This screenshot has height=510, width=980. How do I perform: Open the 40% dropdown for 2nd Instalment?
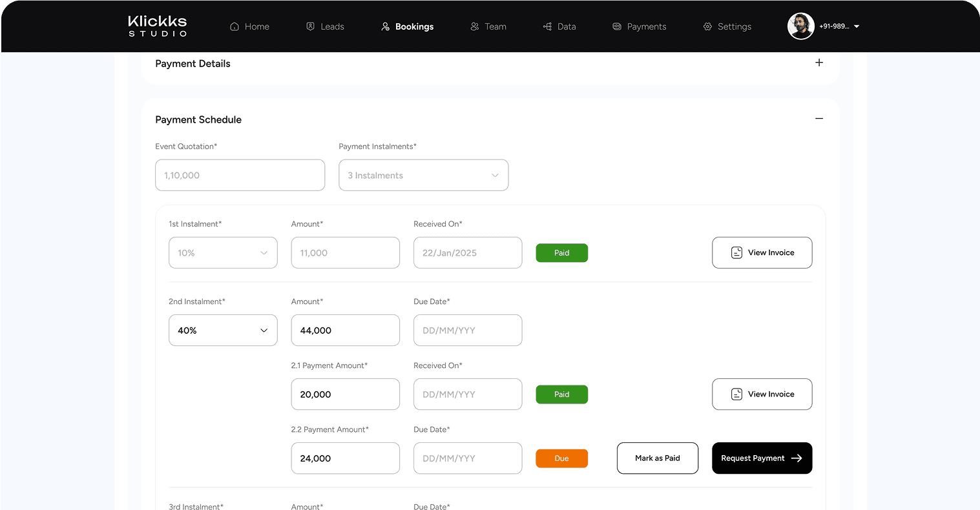point(223,330)
